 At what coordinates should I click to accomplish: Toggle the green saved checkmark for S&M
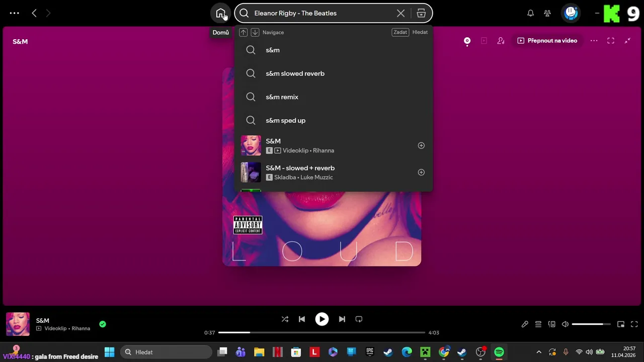(103, 324)
